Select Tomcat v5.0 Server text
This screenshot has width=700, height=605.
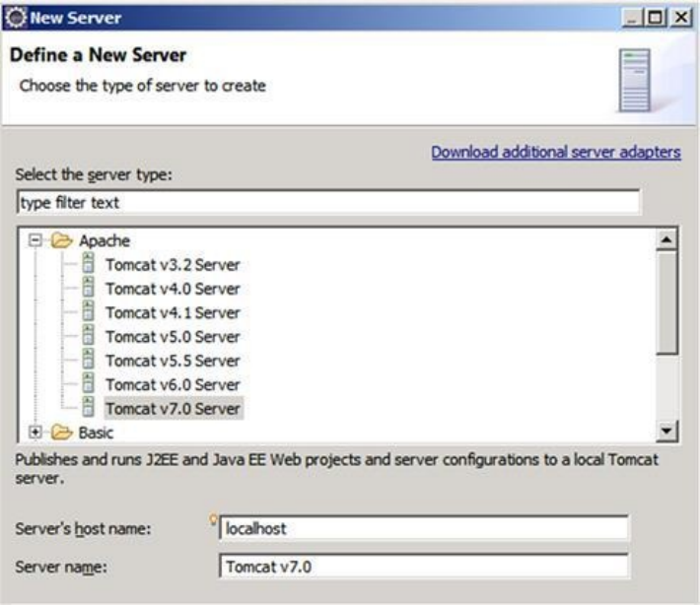click(173, 337)
